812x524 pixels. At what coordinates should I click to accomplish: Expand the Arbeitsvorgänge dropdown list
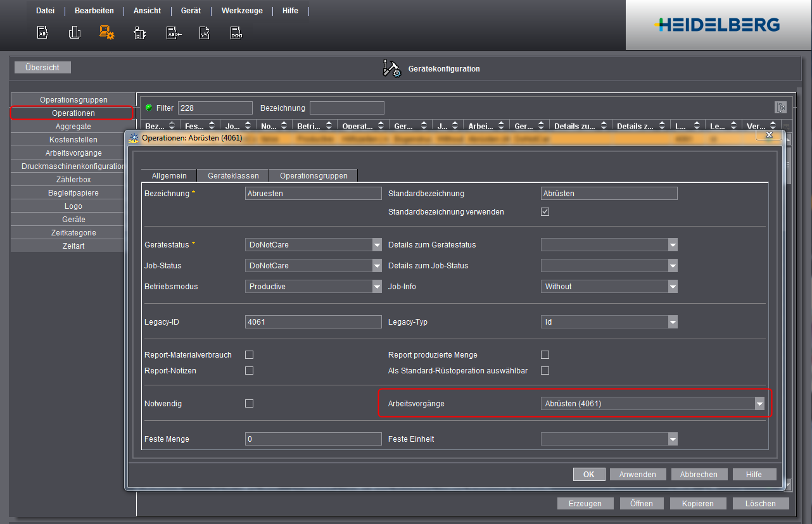pos(759,404)
